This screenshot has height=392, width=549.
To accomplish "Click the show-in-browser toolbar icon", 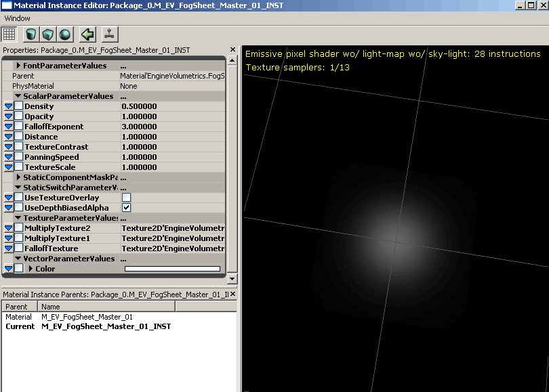I will point(110,35).
